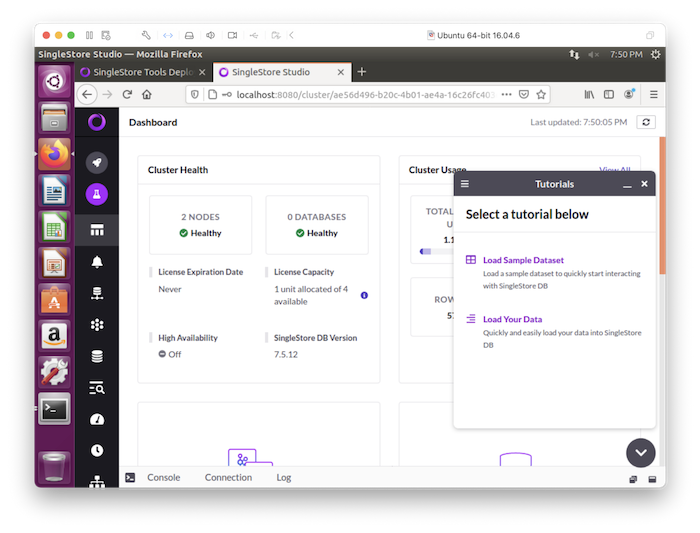The width and height of the screenshot is (700, 533).
Task: Open LibreOffice Calc in the launcher
Action: pyautogui.click(x=54, y=227)
